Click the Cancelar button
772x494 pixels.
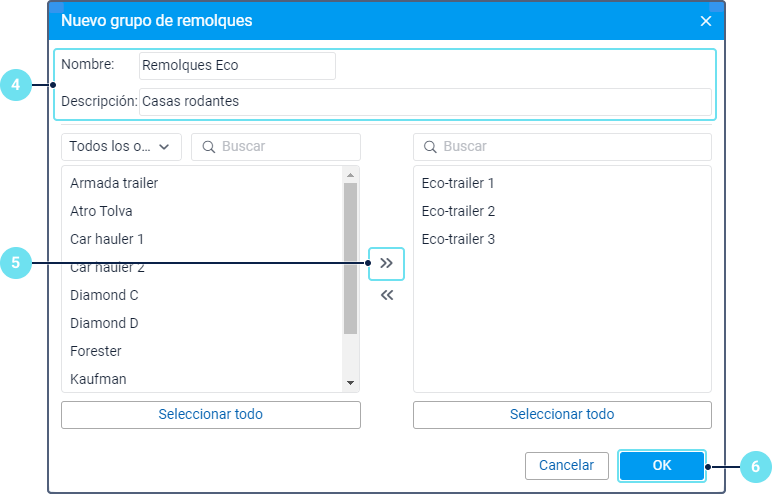567,465
